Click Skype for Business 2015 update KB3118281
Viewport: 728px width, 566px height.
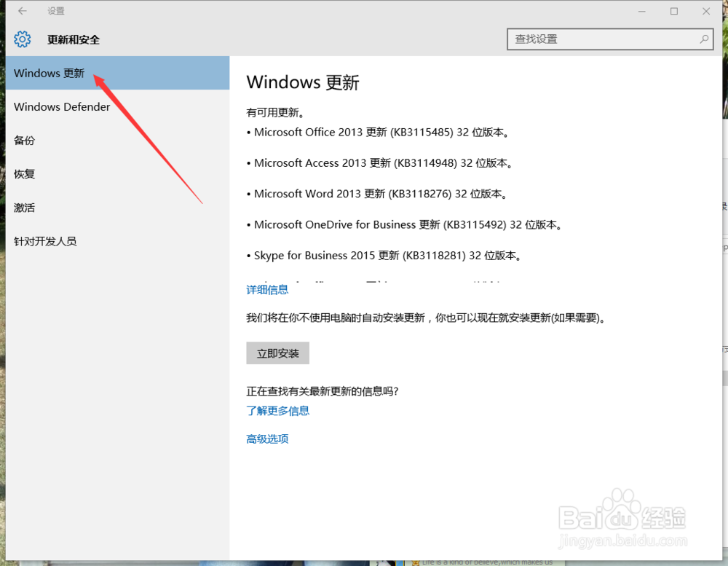click(x=384, y=256)
